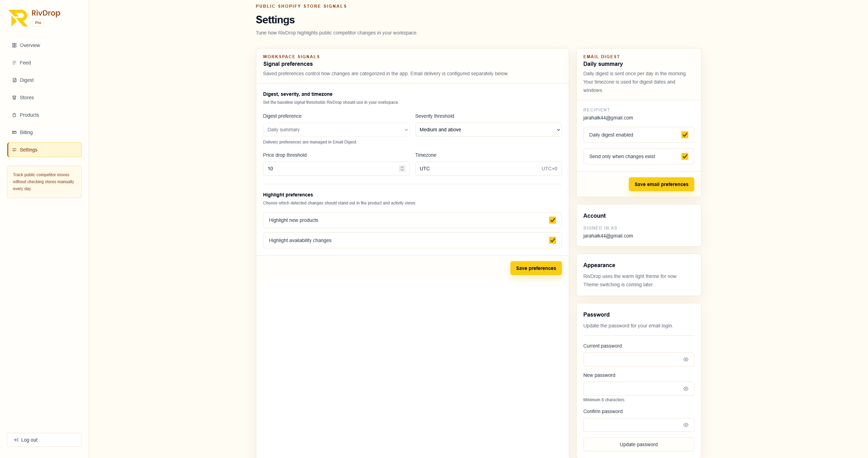
Task: Open the Digest preference dropdown
Action: (336, 130)
